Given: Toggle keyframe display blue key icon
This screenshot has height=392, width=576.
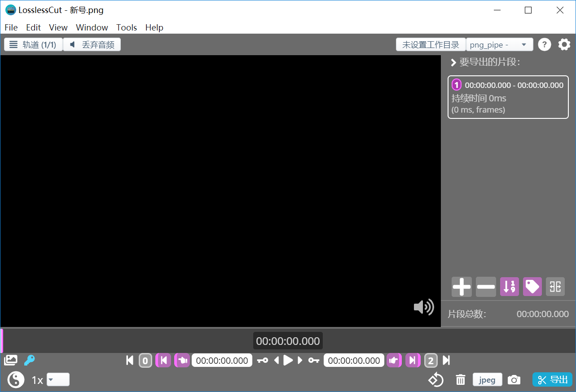Looking at the screenshot, I should 29,360.
